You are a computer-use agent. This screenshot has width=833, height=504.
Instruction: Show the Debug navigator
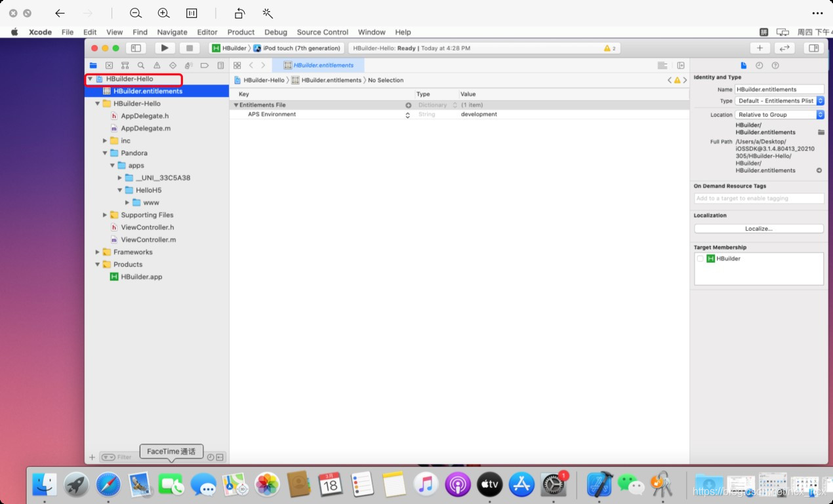coord(189,66)
